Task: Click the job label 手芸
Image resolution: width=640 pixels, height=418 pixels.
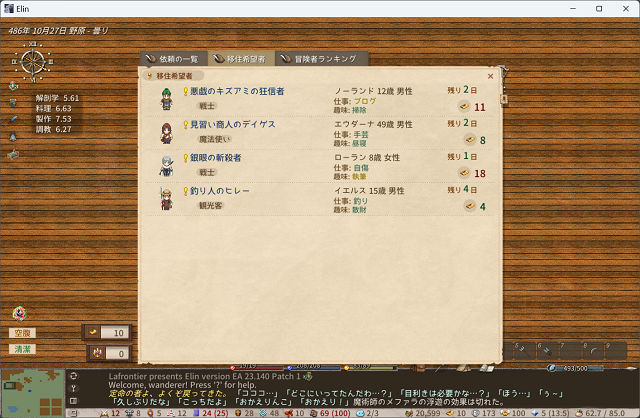Action: [361, 134]
